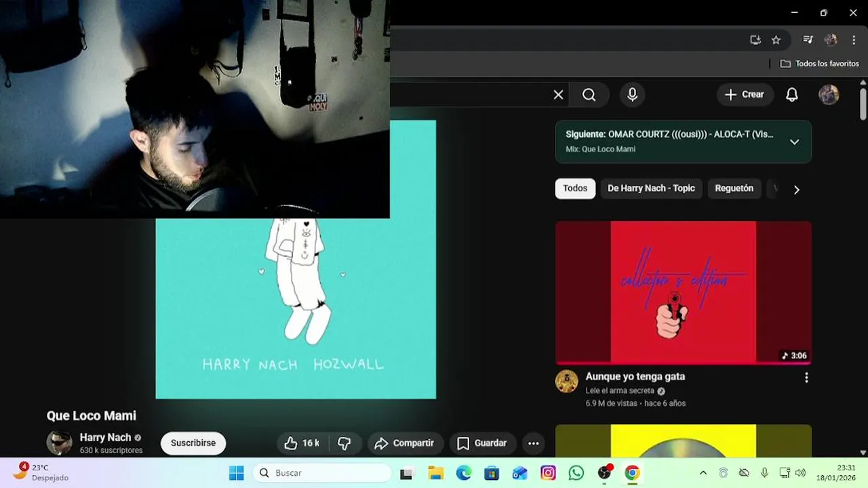Open Crear button on YouTube

744,95
